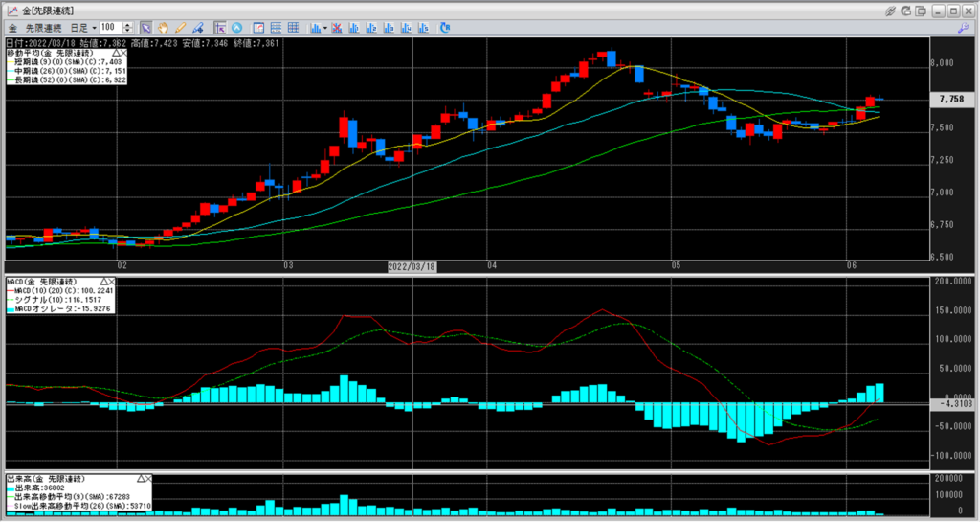Open the wrench settings icon
The image size is (980, 522).
pyautogui.click(x=965, y=28)
